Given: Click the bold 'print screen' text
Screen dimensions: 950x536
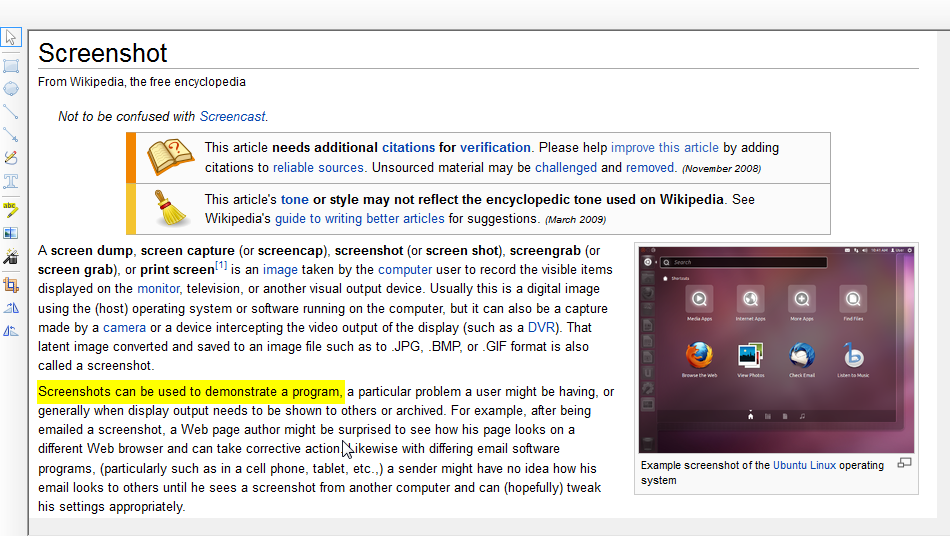Looking at the screenshot, I should [178, 270].
